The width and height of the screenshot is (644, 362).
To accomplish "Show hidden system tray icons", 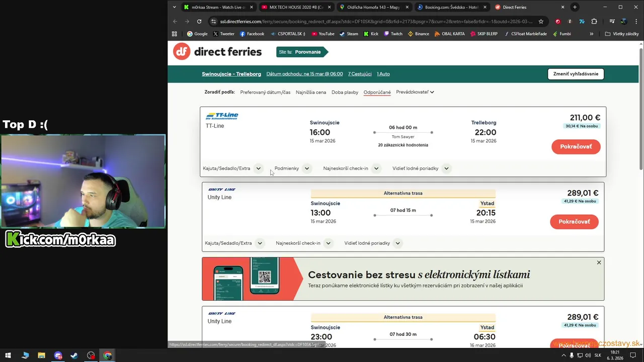I will click(563, 355).
